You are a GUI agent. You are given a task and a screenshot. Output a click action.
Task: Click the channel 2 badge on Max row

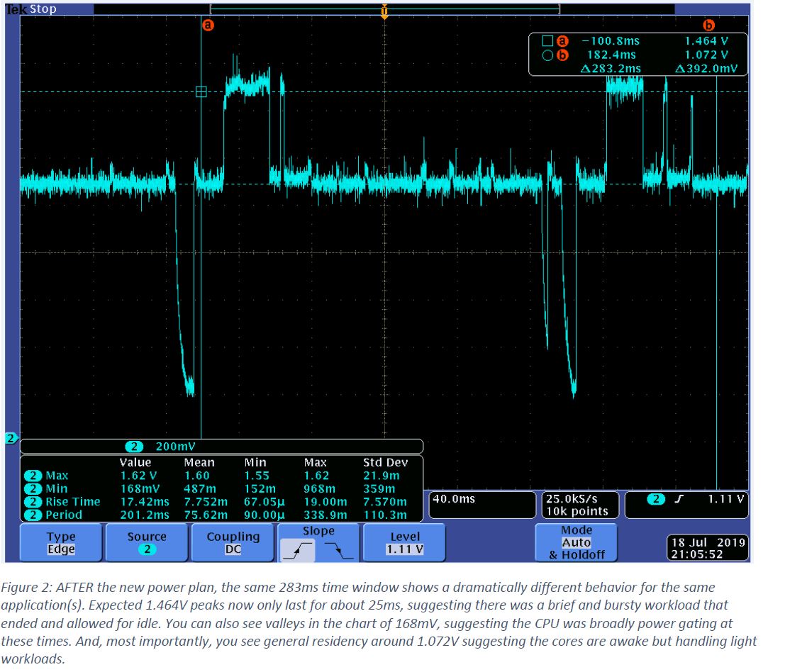pos(33,476)
